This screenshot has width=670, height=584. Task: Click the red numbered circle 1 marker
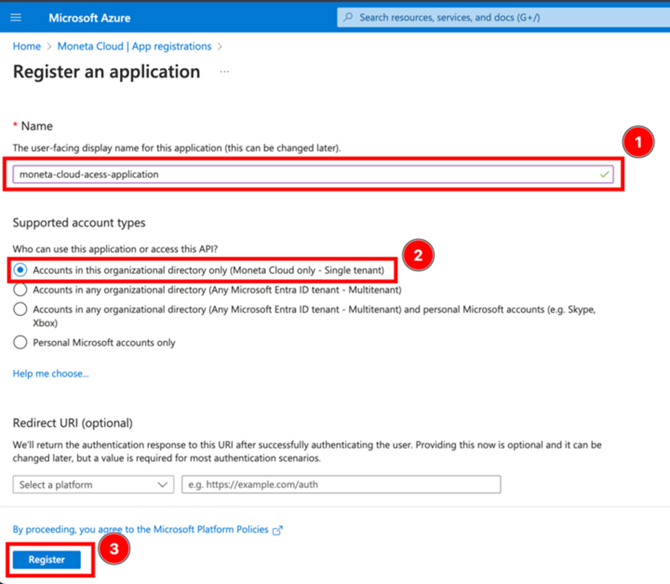pos(639,143)
